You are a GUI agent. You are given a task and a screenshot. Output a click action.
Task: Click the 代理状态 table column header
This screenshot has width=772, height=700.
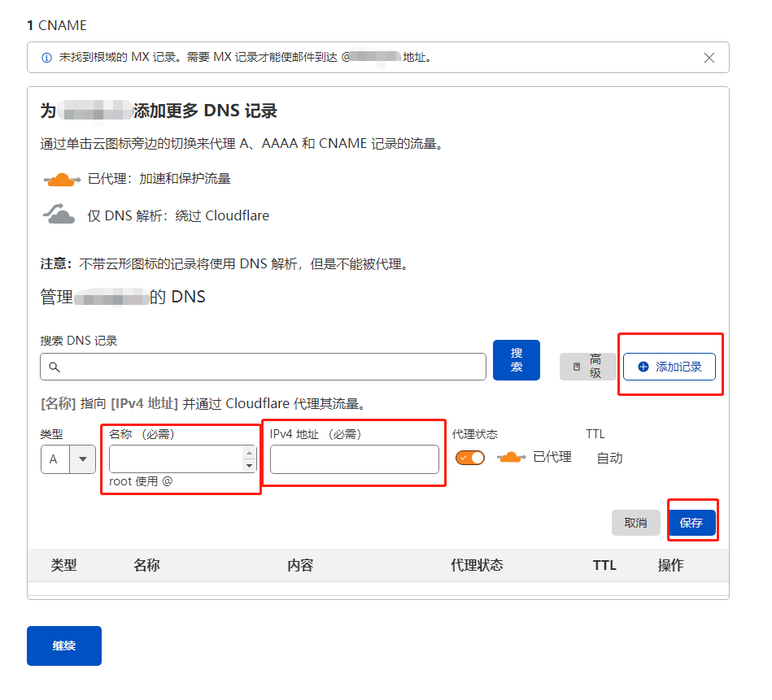tap(477, 565)
